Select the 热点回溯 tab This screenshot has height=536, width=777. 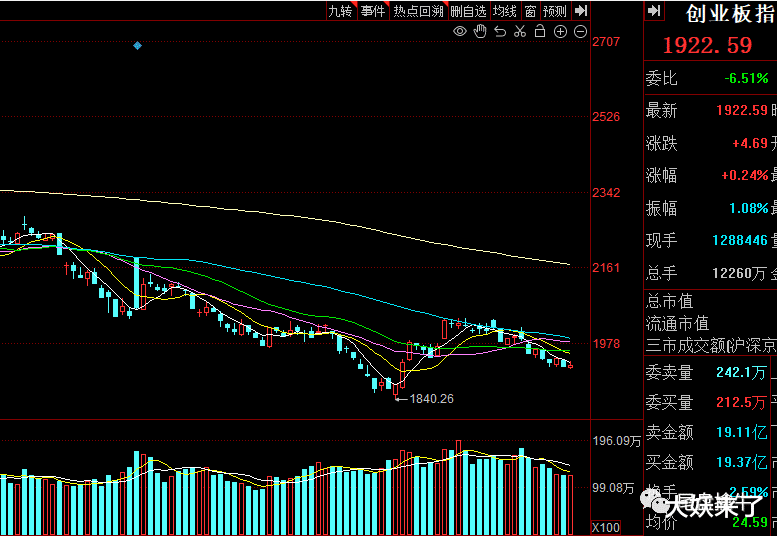click(418, 11)
